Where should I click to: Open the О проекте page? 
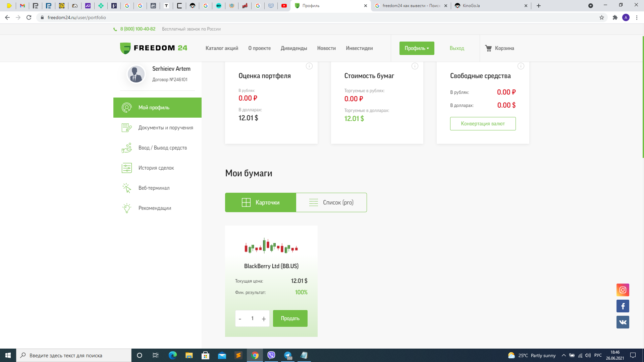tap(259, 48)
